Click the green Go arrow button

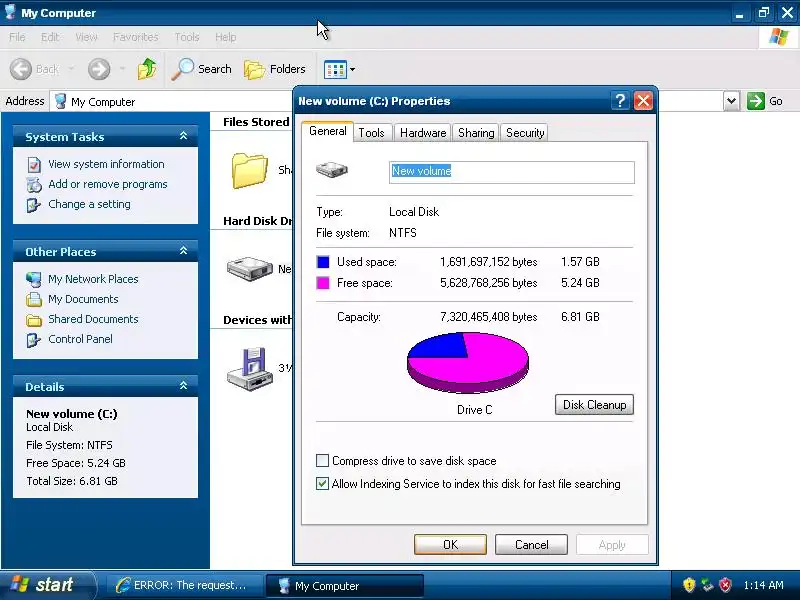756,101
